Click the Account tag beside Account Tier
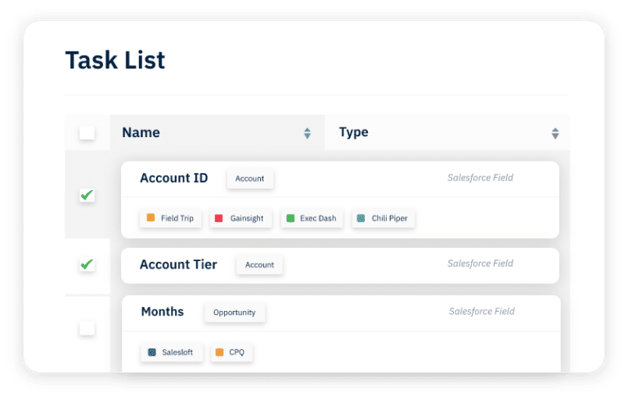Screen dimensions: 628x399 point(260,265)
